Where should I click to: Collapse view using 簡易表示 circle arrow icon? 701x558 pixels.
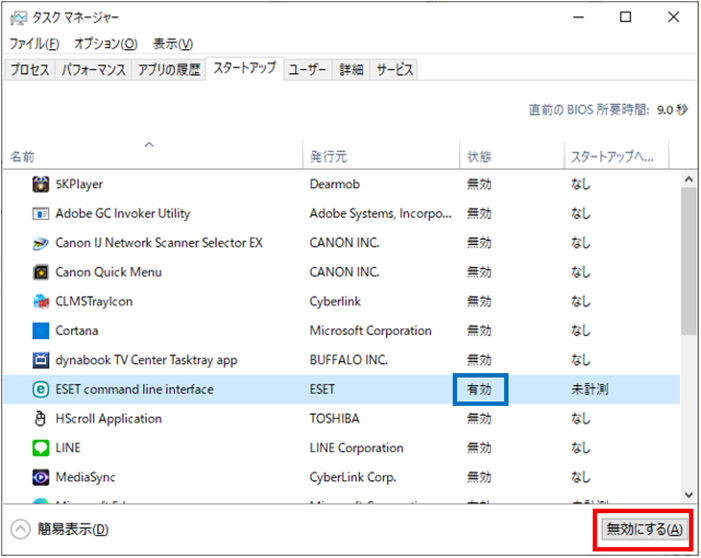pos(21,529)
